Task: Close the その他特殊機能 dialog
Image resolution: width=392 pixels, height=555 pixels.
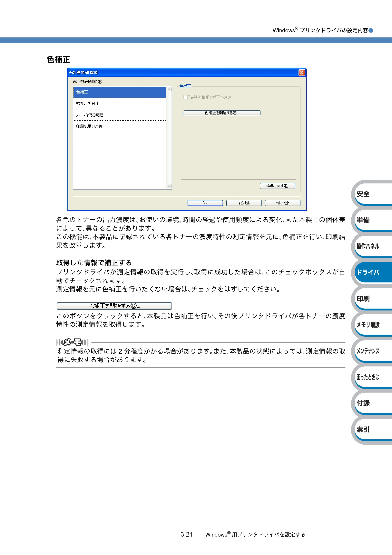Action: point(302,73)
